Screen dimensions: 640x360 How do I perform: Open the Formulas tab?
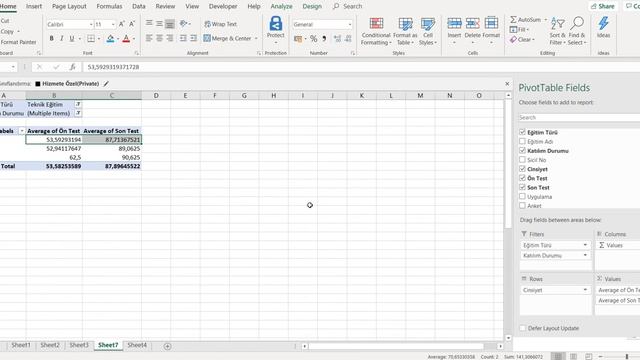[109, 6]
